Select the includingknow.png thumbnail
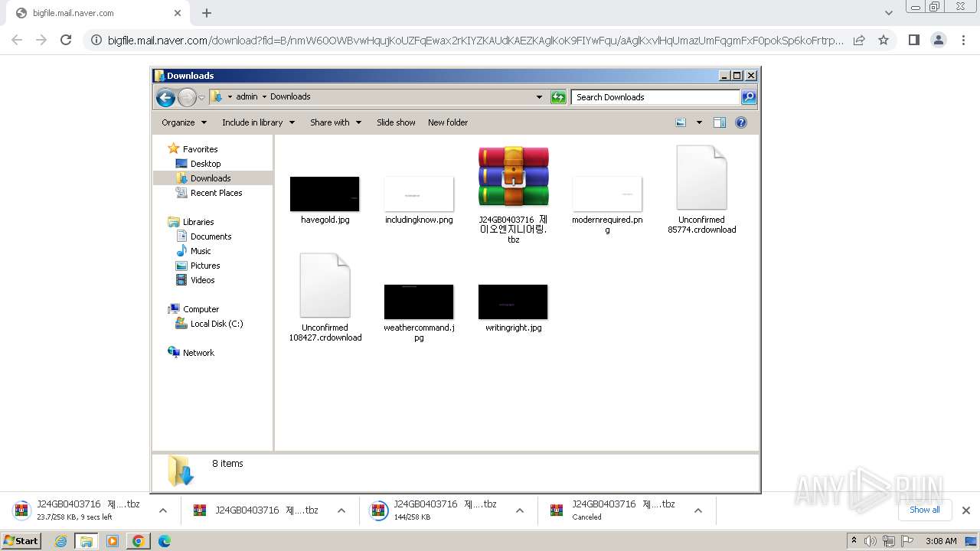 (x=419, y=194)
